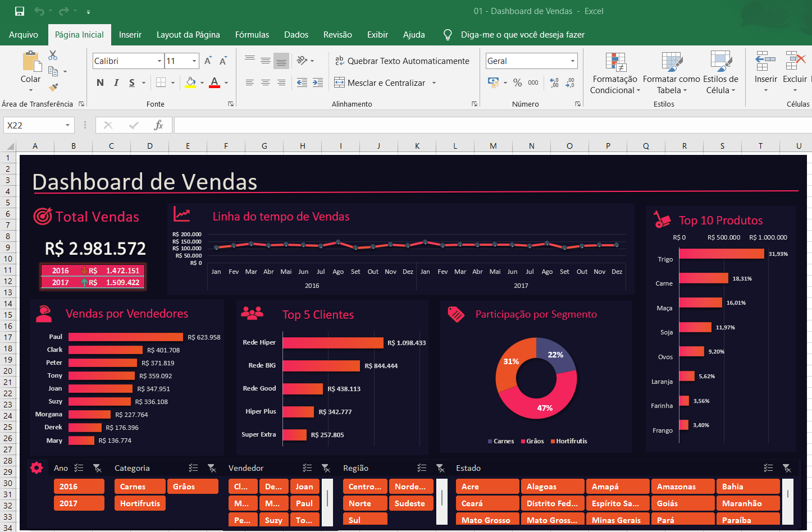The width and height of the screenshot is (812, 532).
Task: Open Estilos de Célula gallery
Action: (721, 73)
